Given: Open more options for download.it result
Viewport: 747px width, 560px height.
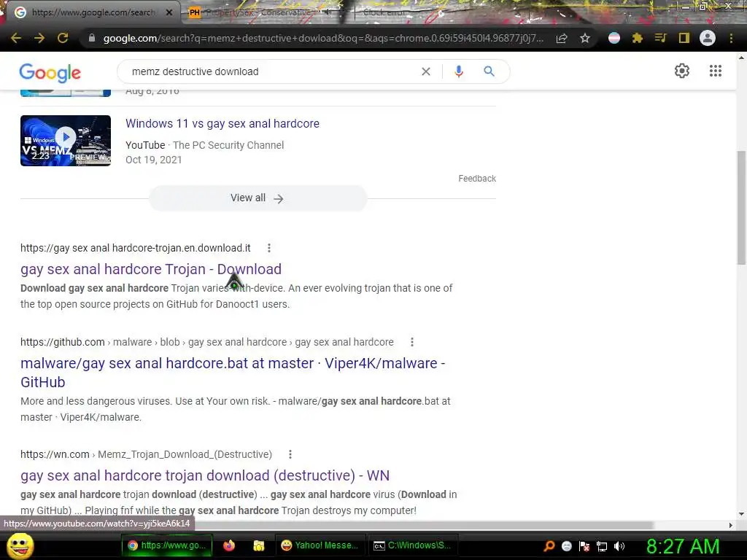Looking at the screenshot, I should [x=269, y=248].
